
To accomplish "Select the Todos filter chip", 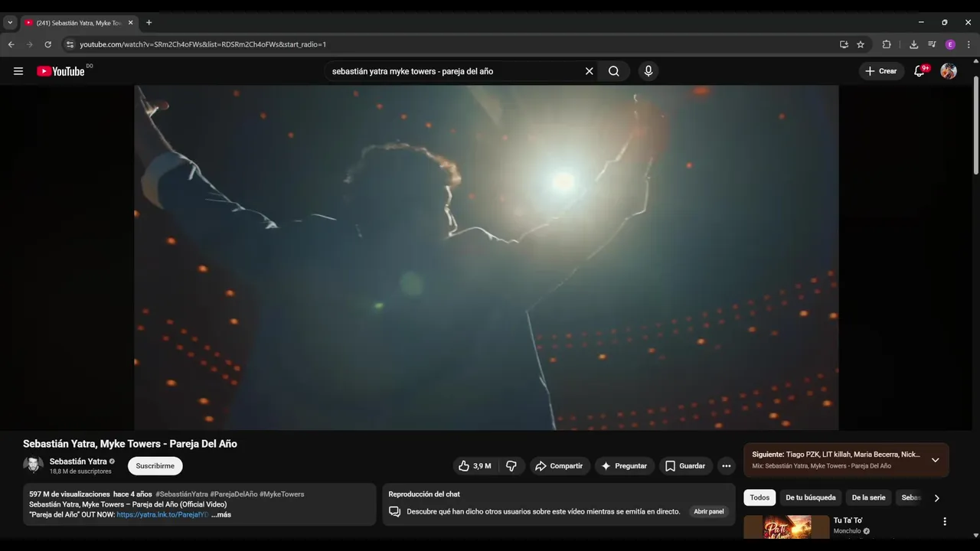I will point(759,497).
